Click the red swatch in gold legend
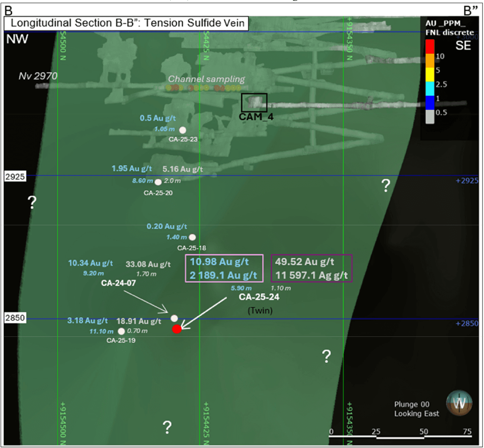Screen dimensions: 484x448 point(430,46)
